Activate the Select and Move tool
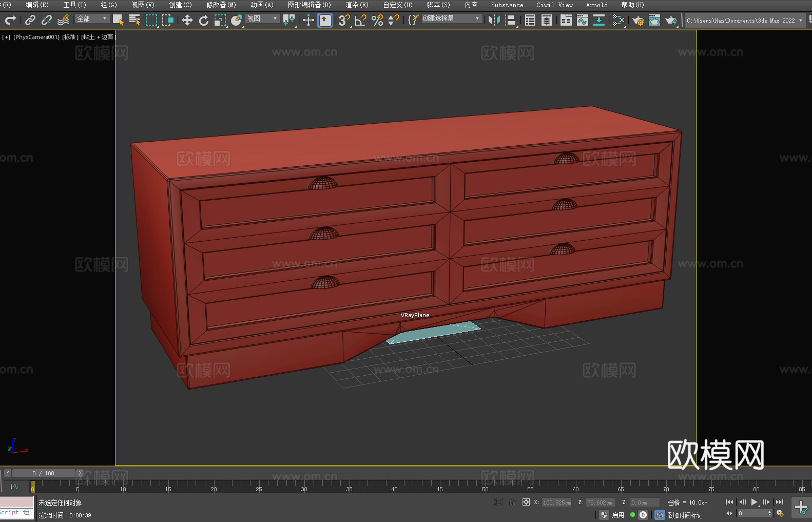812x522 pixels. [x=187, y=20]
